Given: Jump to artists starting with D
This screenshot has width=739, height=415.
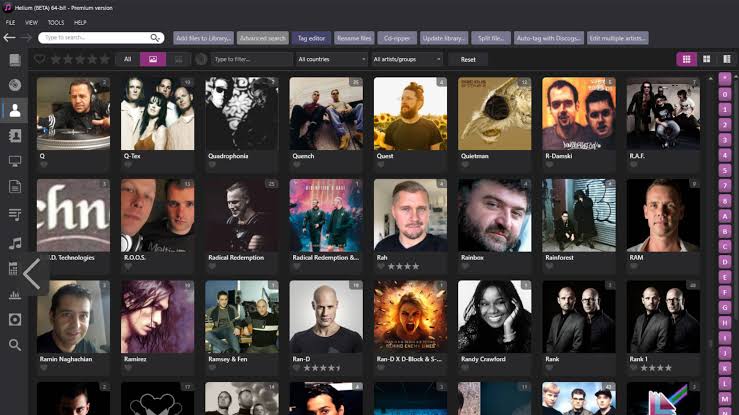Looking at the screenshot, I should (725, 262).
